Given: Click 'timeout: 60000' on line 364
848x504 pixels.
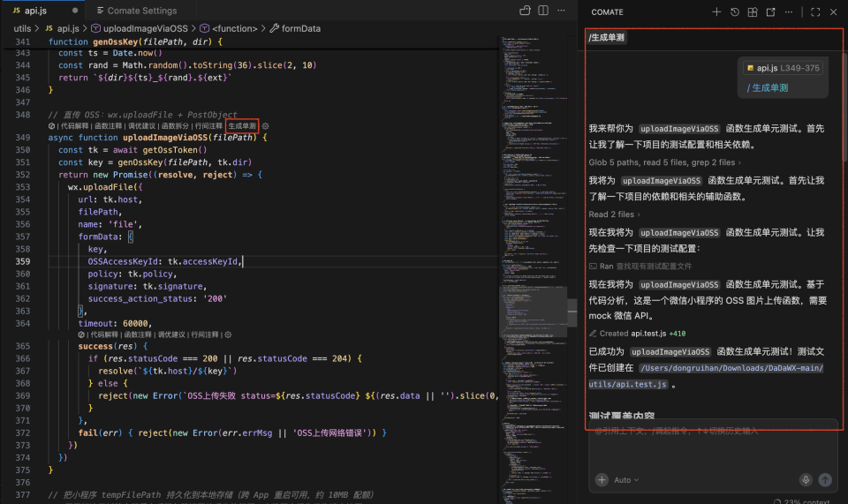Looking at the screenshot, I should (x=114, y=324).
